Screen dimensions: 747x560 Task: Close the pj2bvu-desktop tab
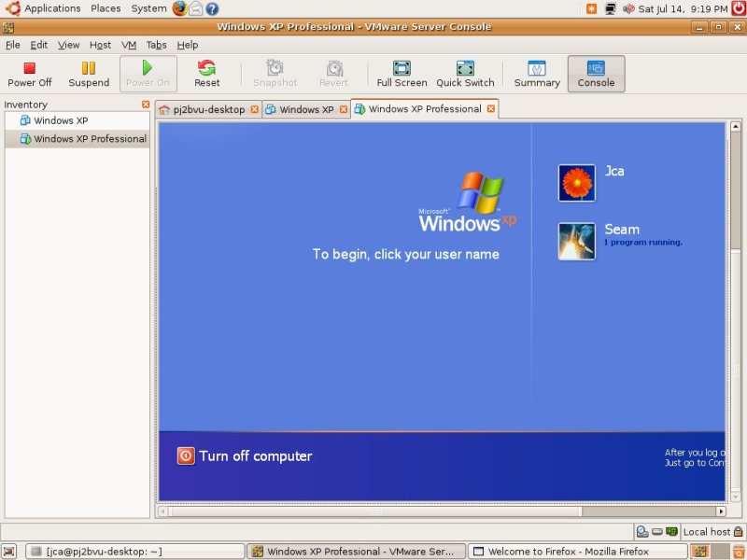point(254,109)
